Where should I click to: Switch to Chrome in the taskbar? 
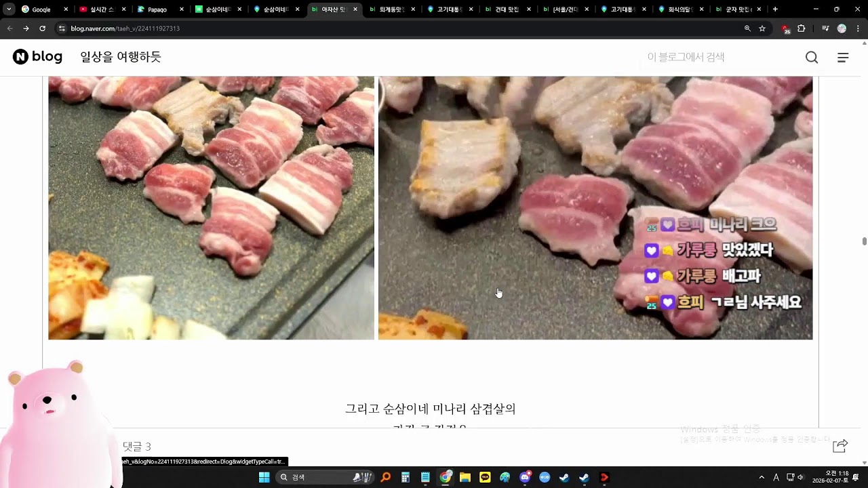click(x=446, y=477)
